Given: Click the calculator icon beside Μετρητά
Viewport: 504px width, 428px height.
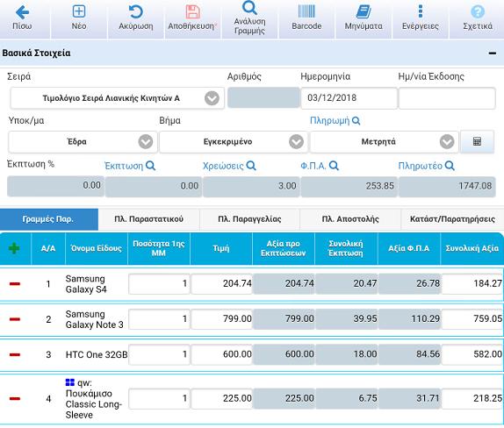Looking at the screenshot, I should (477, 141).
